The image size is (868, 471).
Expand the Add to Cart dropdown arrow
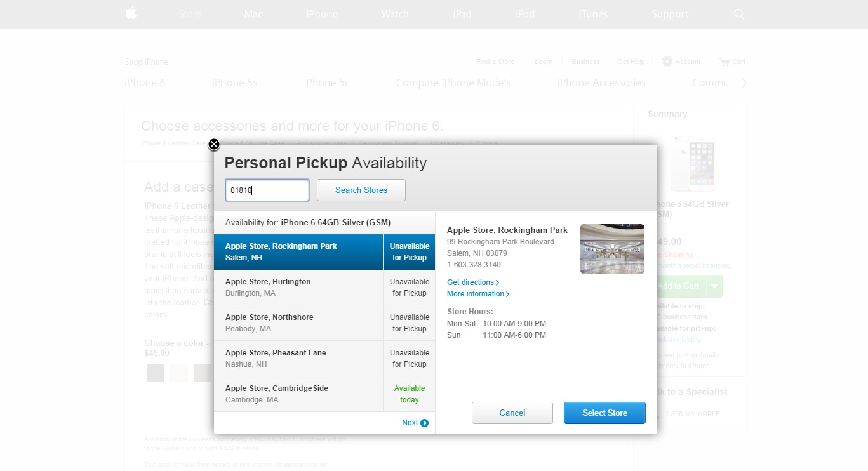point(715,286)
